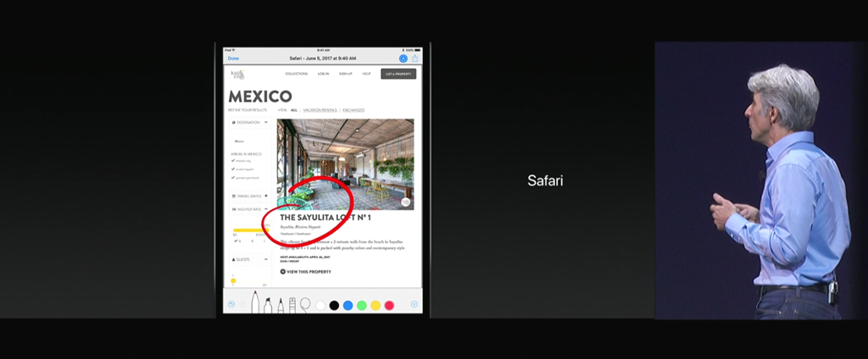Viewport: 868px width, 359px height.
Task: Click the MEXICO page heading
Action: (x=260, y=97)
